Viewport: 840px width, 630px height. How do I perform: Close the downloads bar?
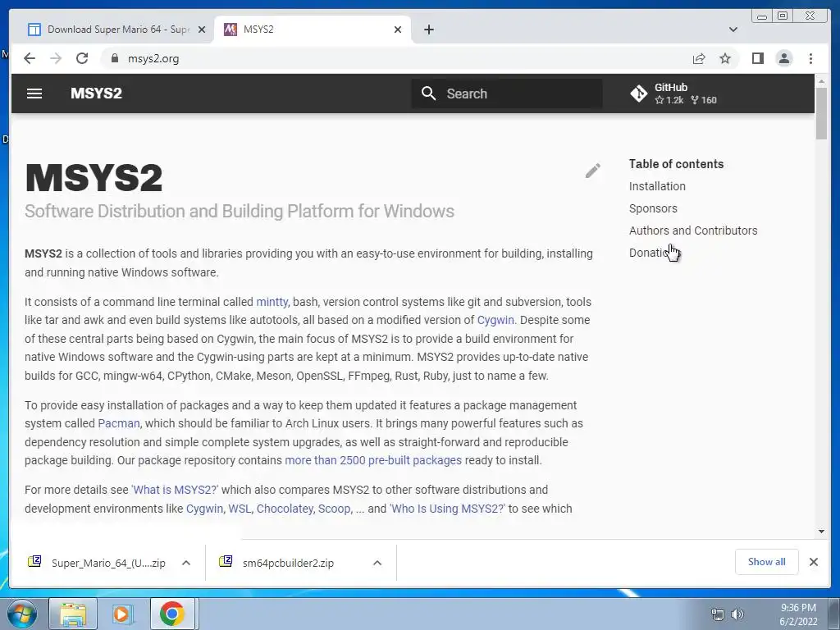tap(813, 561)
